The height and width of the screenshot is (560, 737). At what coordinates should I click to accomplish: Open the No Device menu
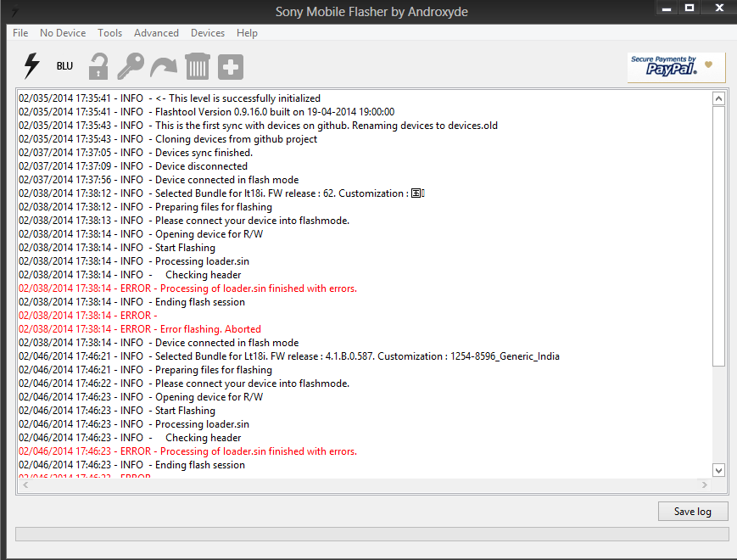tap(63, 33)
